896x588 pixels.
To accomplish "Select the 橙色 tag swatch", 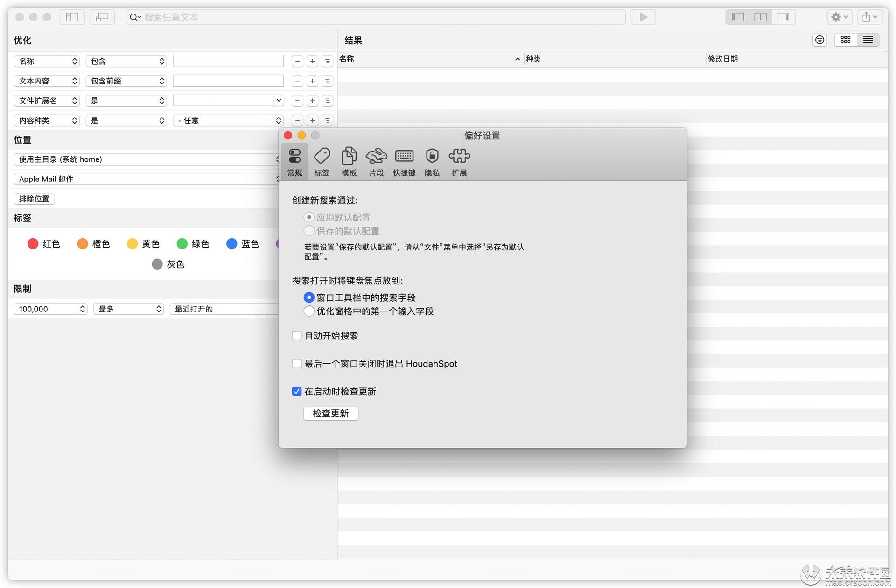I will pos(83,244).
